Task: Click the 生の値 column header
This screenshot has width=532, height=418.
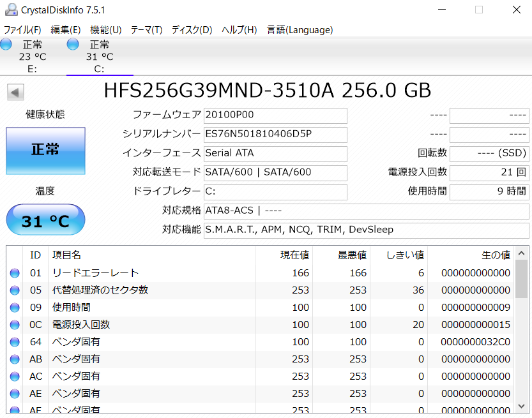Action: [495, 255]
